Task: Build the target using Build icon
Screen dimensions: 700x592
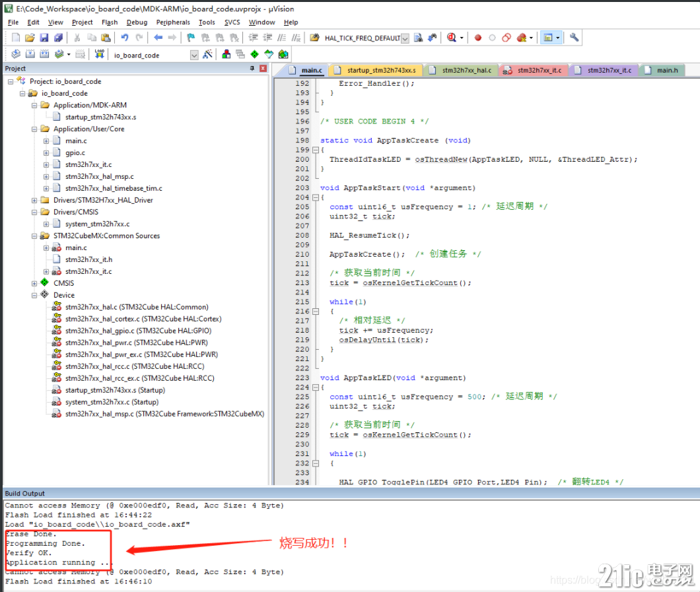Action: click(x=30, y=54)
